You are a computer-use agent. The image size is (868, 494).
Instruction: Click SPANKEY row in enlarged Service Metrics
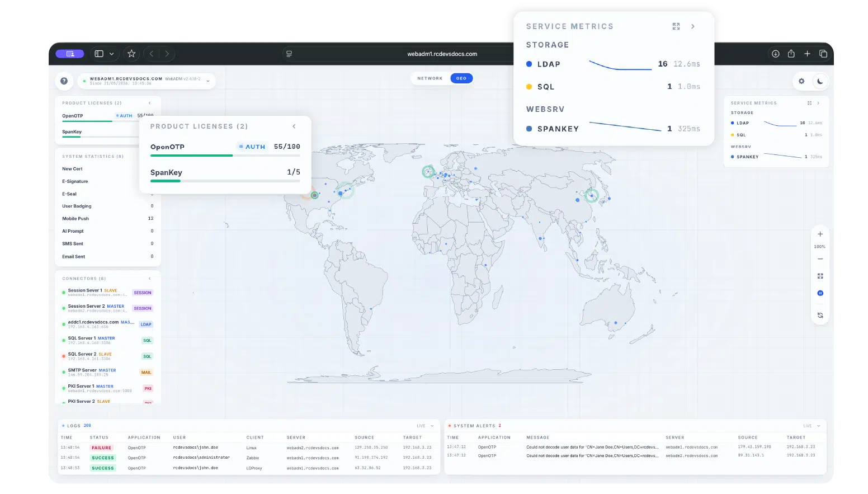[613, 129]
